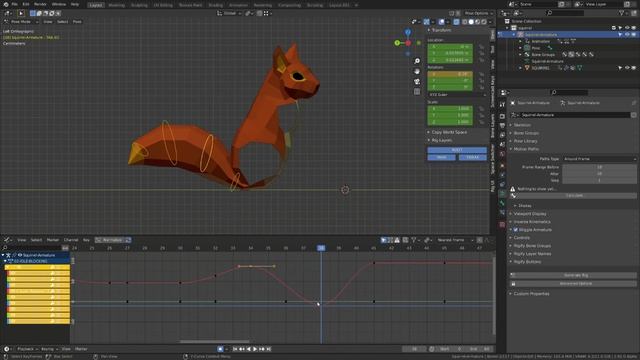Screen dimensions: 640x360
Task: Switch perspective/orthographic grid icon
Action: [417, 92]
